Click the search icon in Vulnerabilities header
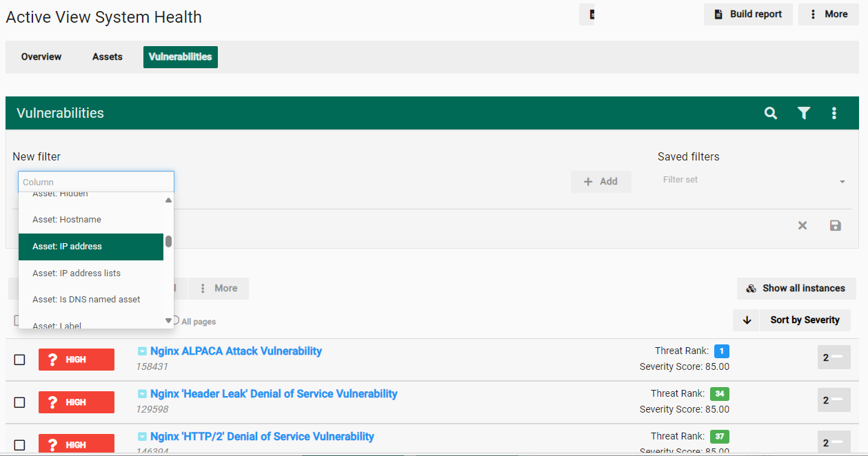The height and width of the screenshot is (456, 868). 771,113
